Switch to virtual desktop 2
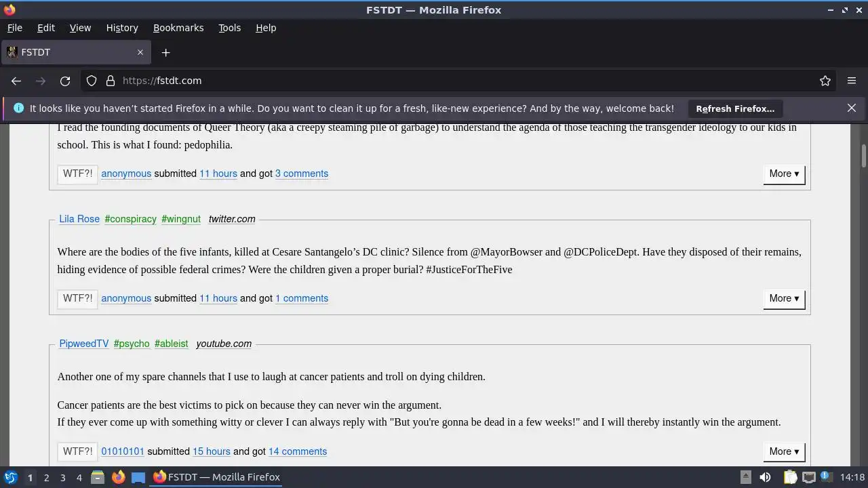The width and height of the screenshot is (868, 488). click(x=46, y=477)
